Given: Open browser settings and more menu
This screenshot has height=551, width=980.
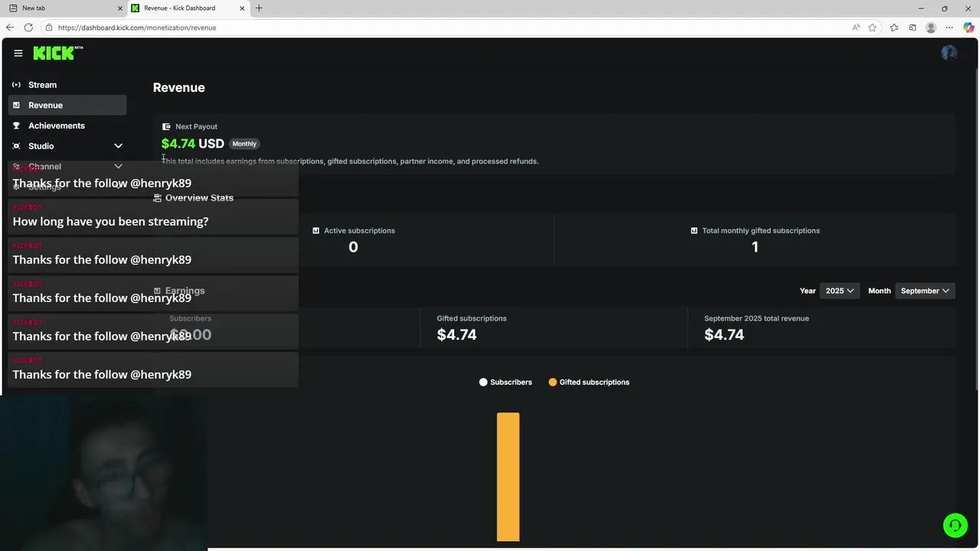Looking at the screenshot, I should pyautogui.click(x=950, y=28).
